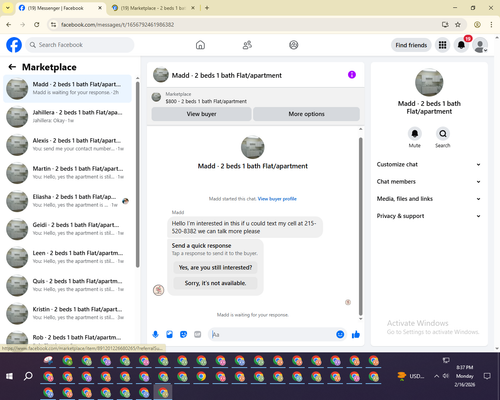This screenshot has width=500, height=400.
Task: Click the listing thumbnail in the right panel
Action: tap(429, 82)
